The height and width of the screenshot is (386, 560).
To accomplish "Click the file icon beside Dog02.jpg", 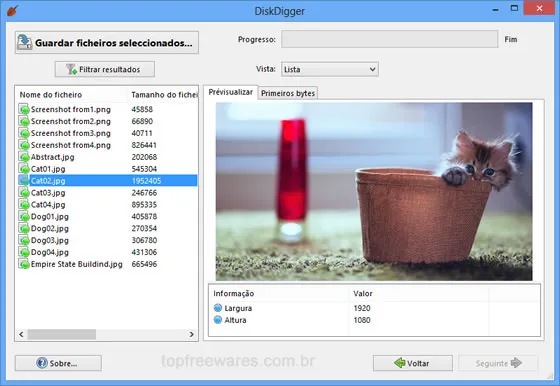I will 24,228.
